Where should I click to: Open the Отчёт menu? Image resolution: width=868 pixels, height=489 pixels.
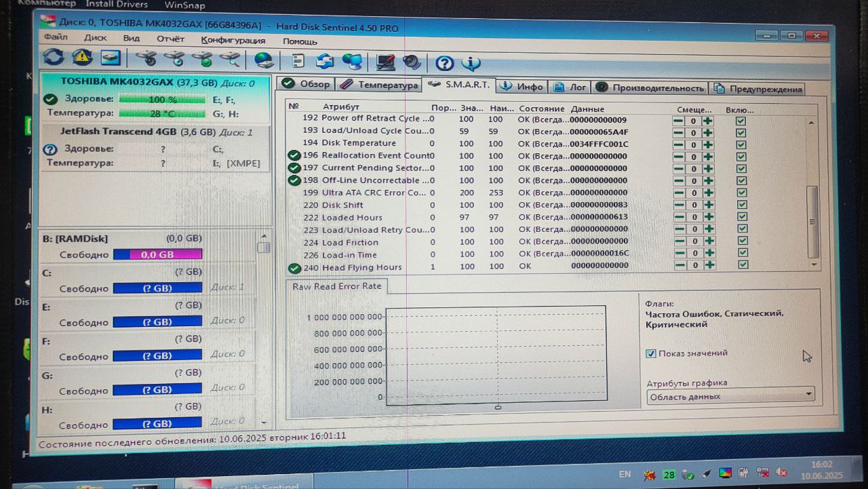170,39
